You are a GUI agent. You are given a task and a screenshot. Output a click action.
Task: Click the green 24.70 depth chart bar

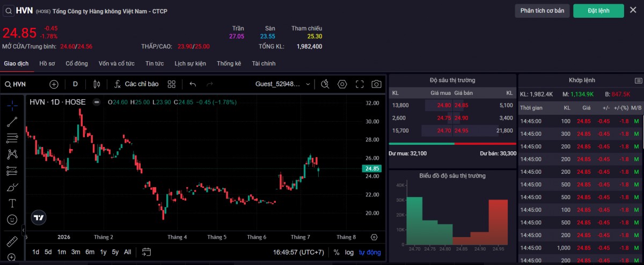click(x=414, y=220)
